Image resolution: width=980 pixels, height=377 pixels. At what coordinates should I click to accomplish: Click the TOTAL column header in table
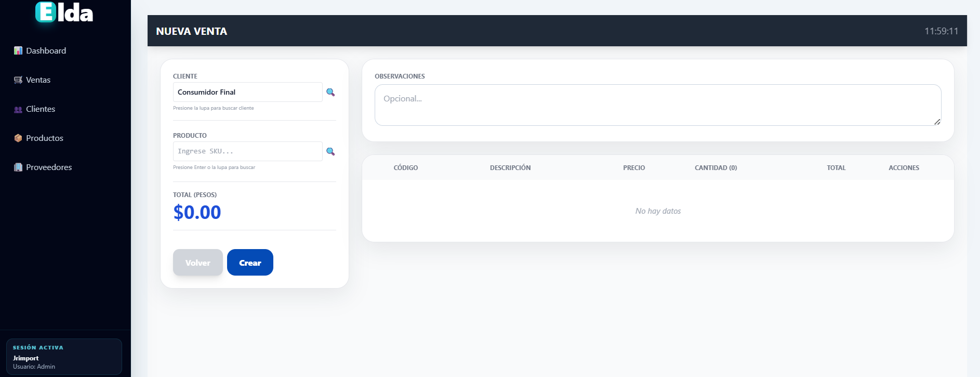click(836, 167)
